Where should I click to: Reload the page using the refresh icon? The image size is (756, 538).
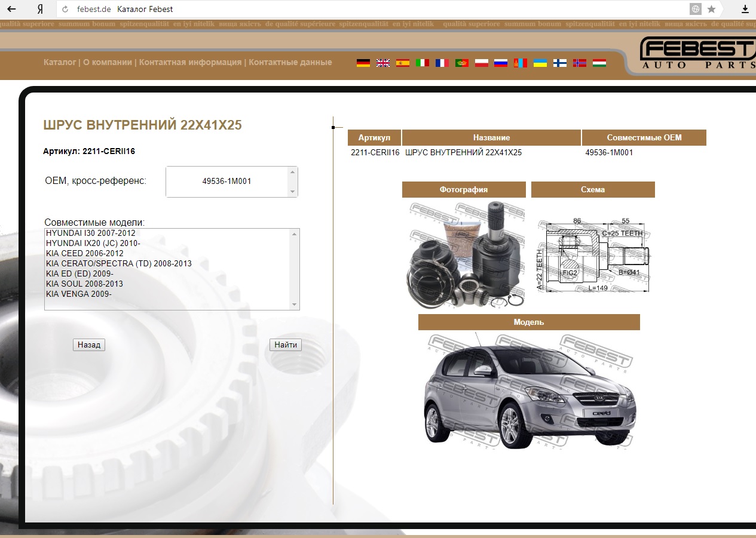[65, 9]
